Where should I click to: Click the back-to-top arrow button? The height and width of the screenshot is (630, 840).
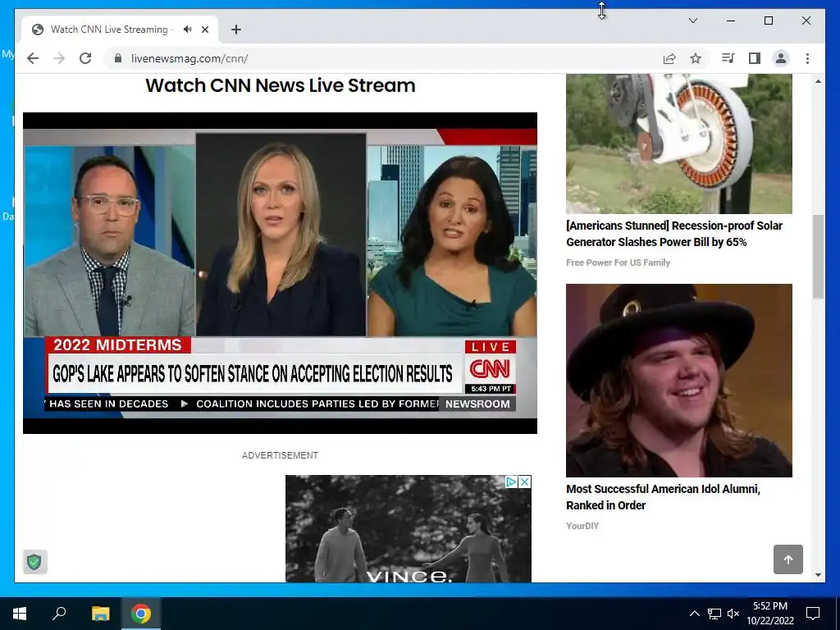(788, 559)
